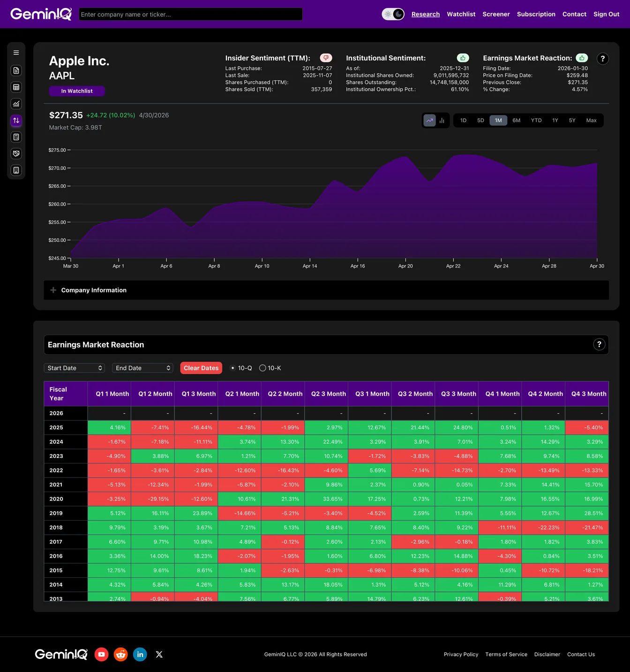Viewport: 630px width, 672px height.
Task: Sign Out of the account
Action: [607, 14]
